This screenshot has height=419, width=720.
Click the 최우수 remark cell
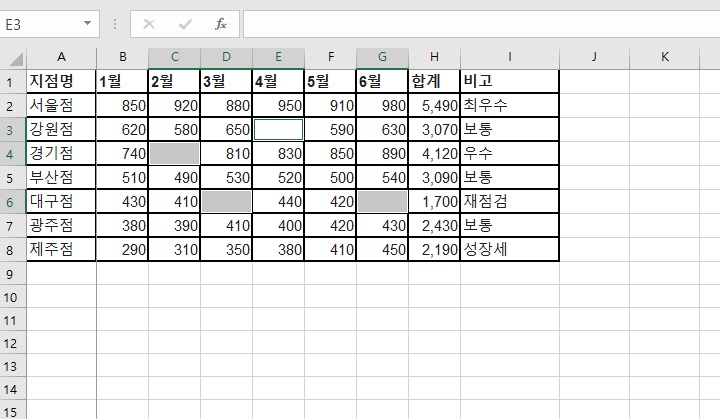(510, 106)
